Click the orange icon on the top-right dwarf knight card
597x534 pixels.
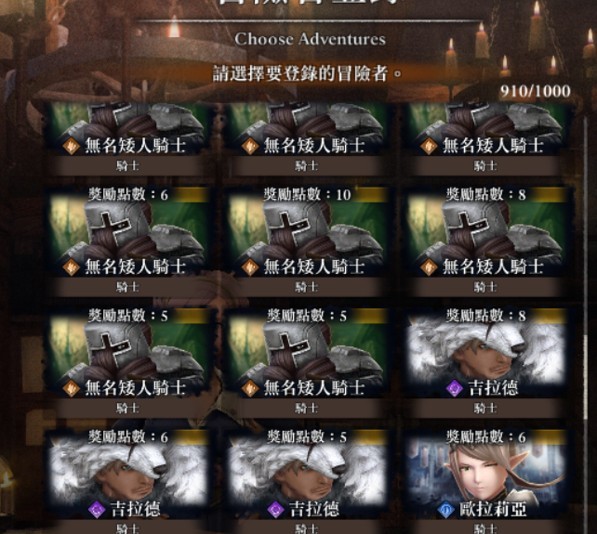pyautogui.click(x=429, y=147)
